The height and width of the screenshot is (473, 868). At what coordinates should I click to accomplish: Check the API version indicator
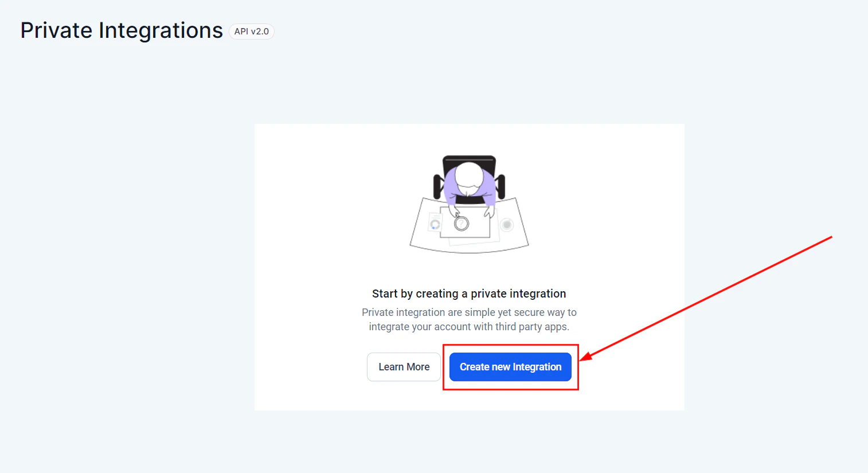[x=251, y=32]
